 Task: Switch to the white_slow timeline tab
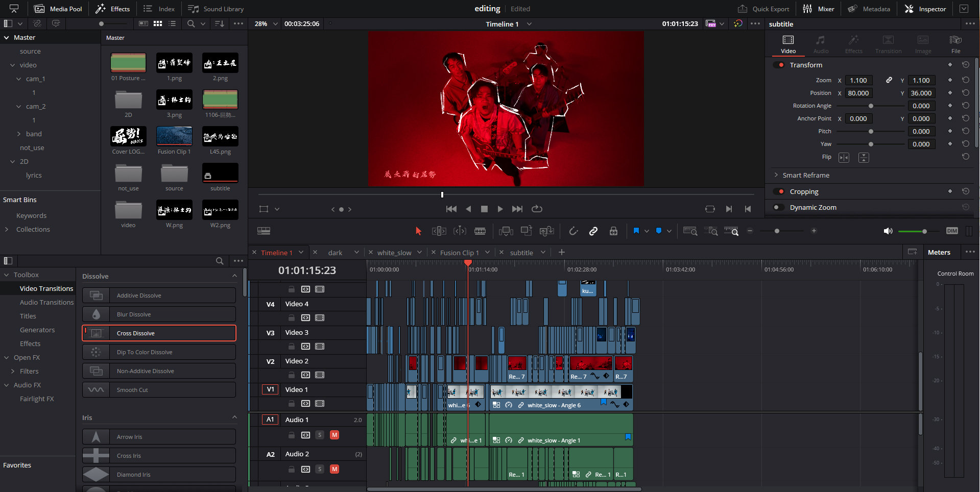point(394,253)
